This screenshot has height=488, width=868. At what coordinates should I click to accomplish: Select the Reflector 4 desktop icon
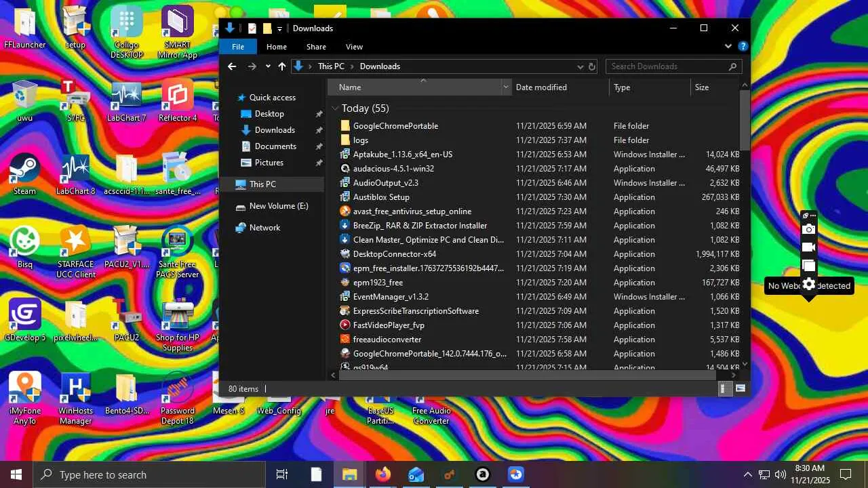(178, 102)
